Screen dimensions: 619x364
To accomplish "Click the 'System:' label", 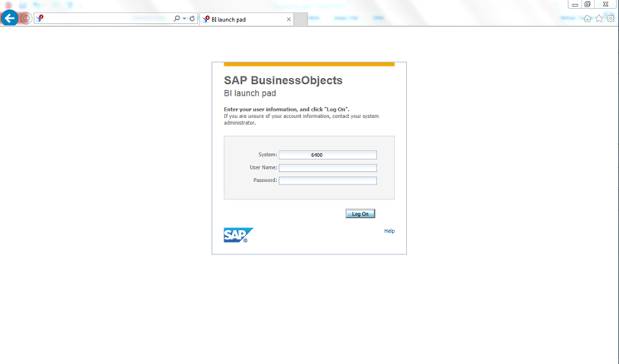I will click(x=268, y=155).
